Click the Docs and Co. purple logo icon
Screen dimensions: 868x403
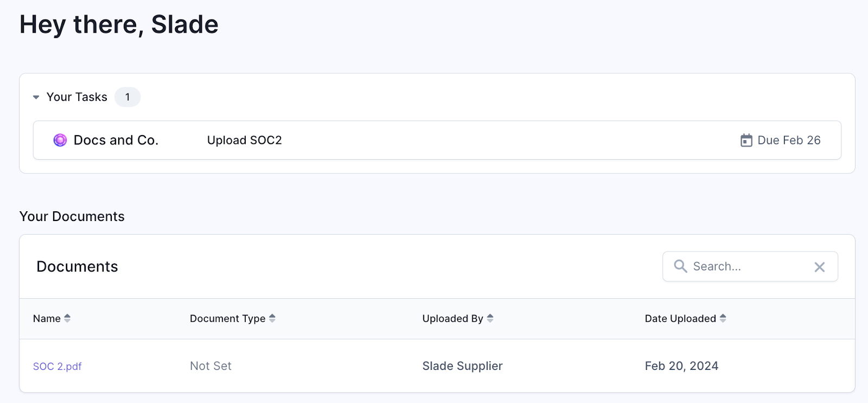(x=60, y=140)
